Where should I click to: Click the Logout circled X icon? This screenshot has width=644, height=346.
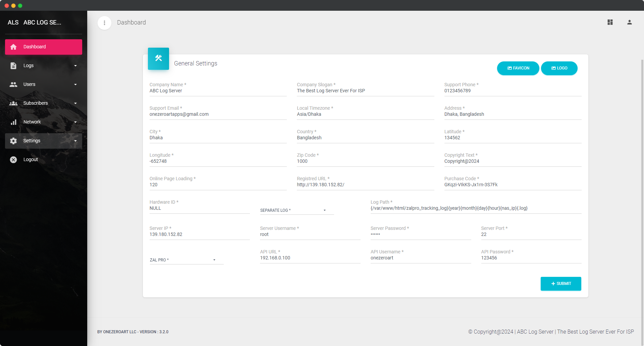tap(13, 160)
